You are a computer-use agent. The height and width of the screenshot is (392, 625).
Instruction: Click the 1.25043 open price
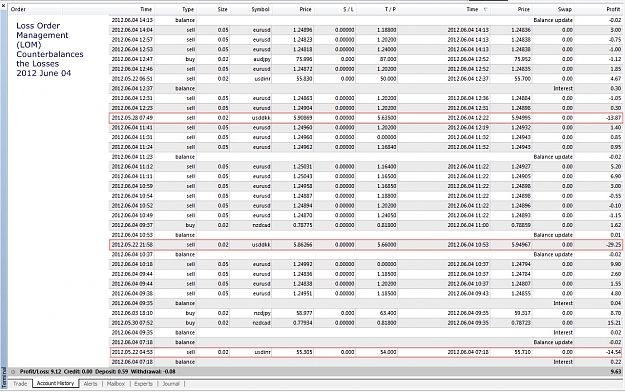click(x=303, y=176)
